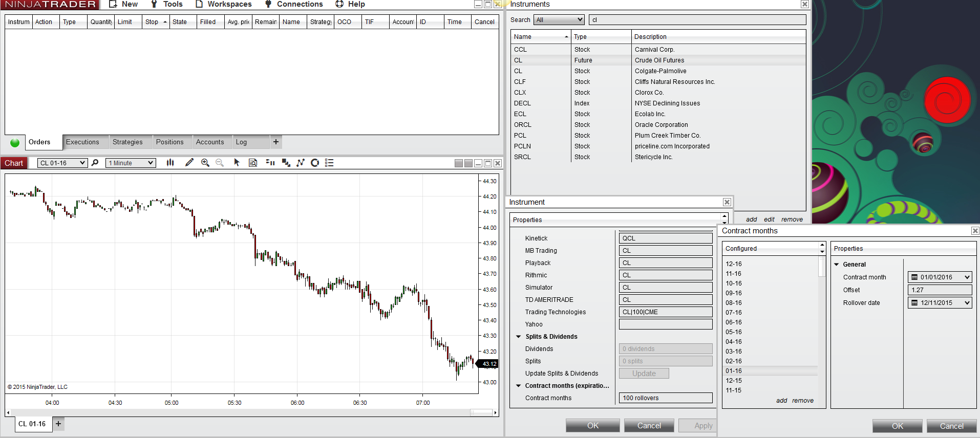
Task: Open the Strategies icon in the Chart toolbar
Action: pos(301,163)
